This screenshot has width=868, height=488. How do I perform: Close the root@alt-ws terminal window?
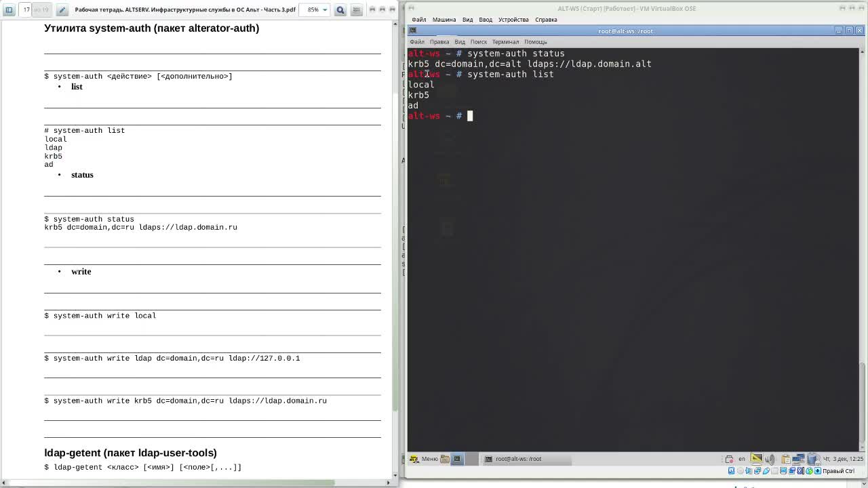click(859, 30)
